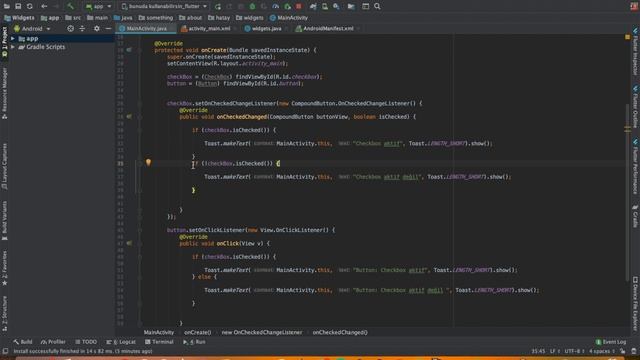Image resolution: width=640 pixels, height=360 pixels.
Task: Click the Widgets breadcrumb in navigation bar
Action: click(20, 18)
